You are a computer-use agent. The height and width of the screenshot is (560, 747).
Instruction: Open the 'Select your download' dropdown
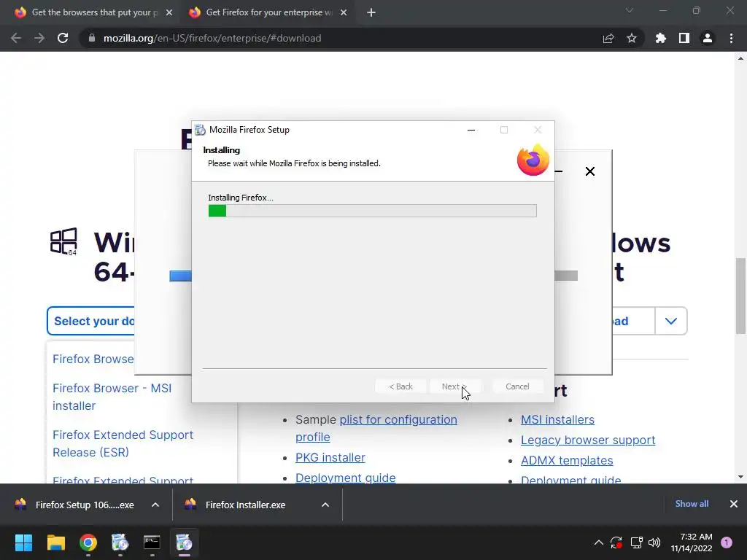91,321
